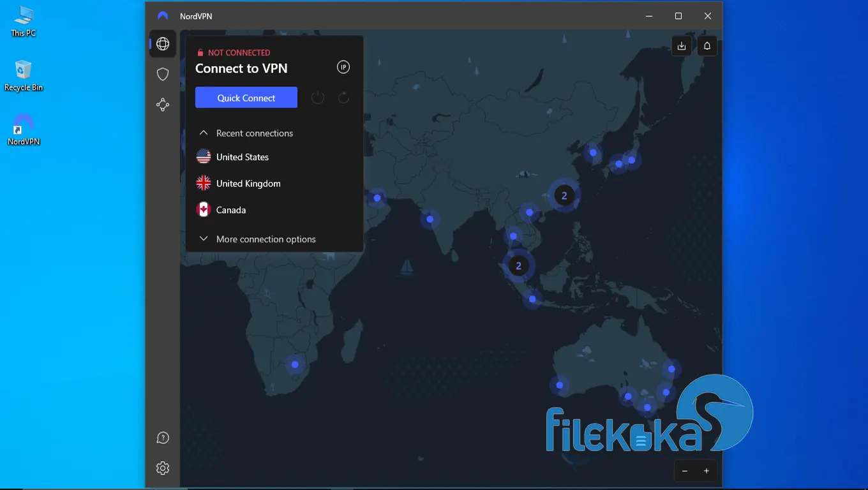Select NordVPN desktop shortcut
Screen dimensions: 868x490
pos(24,130)
